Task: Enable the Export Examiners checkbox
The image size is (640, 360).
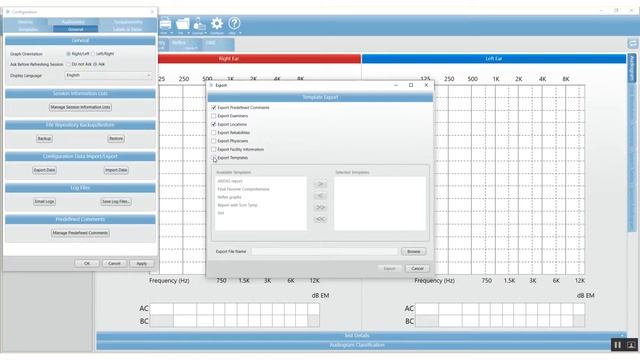Action: click(213, 116)
